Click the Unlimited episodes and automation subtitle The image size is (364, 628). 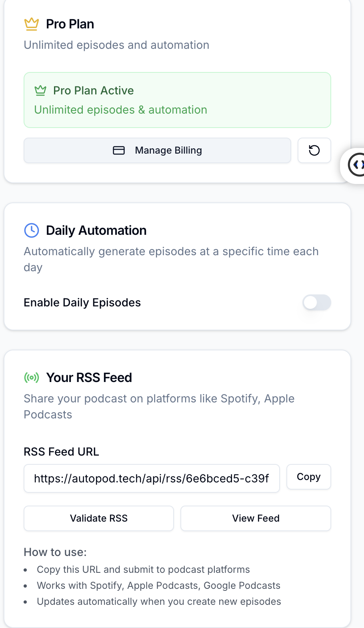click(116, 45)
